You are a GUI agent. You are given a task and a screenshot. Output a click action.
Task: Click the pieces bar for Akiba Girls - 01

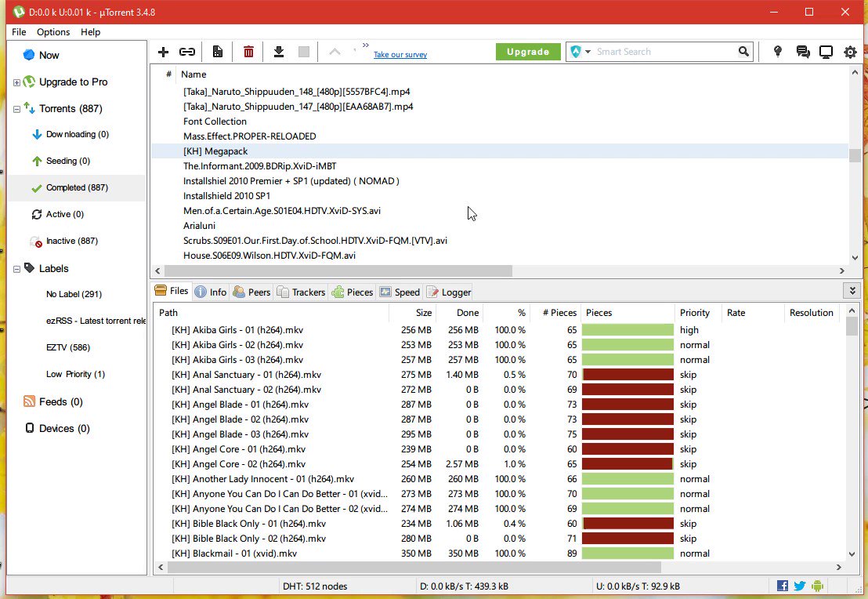pyautogui.click(x=627, y=330)
